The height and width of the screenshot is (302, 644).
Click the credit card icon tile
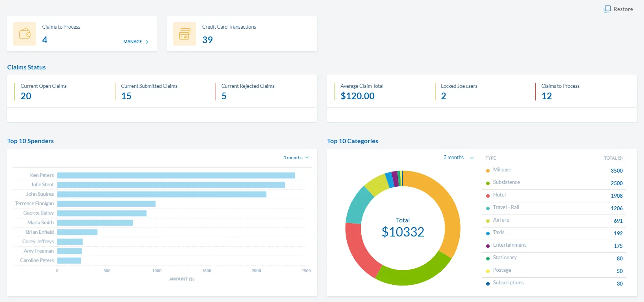184,34
